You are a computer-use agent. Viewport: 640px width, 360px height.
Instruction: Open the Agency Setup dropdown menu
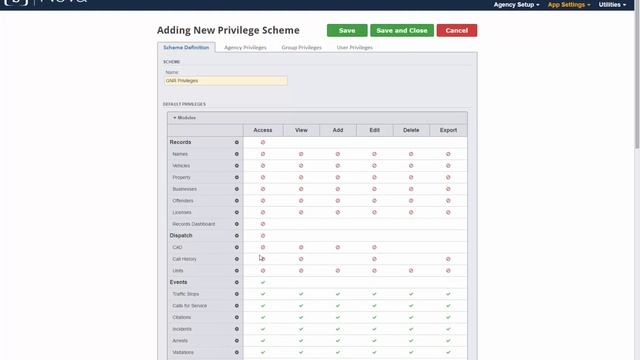516,4
